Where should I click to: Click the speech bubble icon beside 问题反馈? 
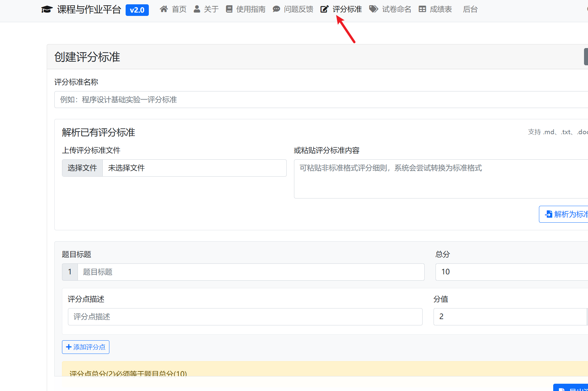pos(276,9)
